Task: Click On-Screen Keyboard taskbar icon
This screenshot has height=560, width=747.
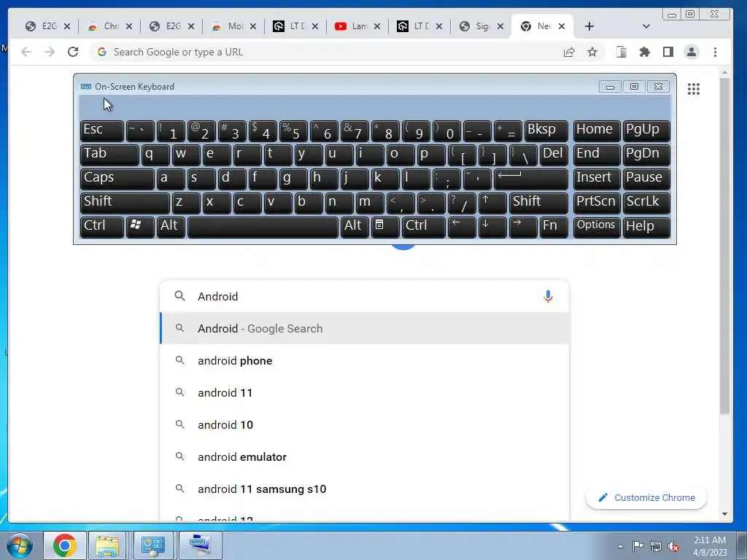Action: click(199, 545)
